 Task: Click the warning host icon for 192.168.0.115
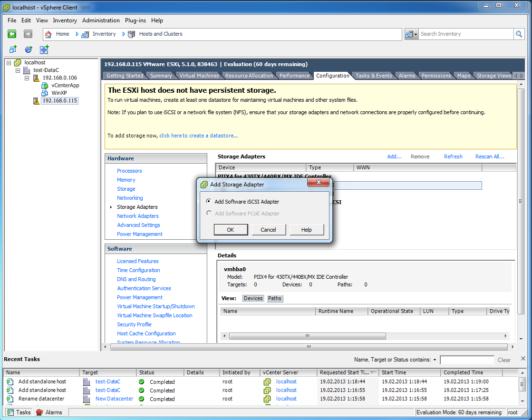click(x=36, y=101)
